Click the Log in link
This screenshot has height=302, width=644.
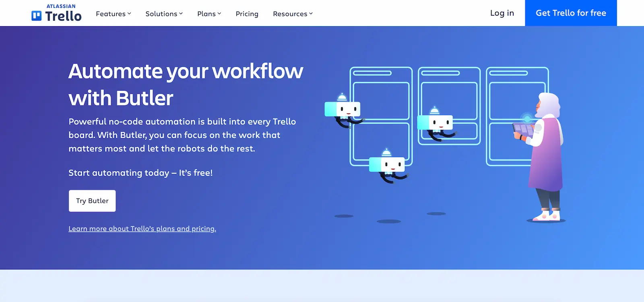point(502,13)
